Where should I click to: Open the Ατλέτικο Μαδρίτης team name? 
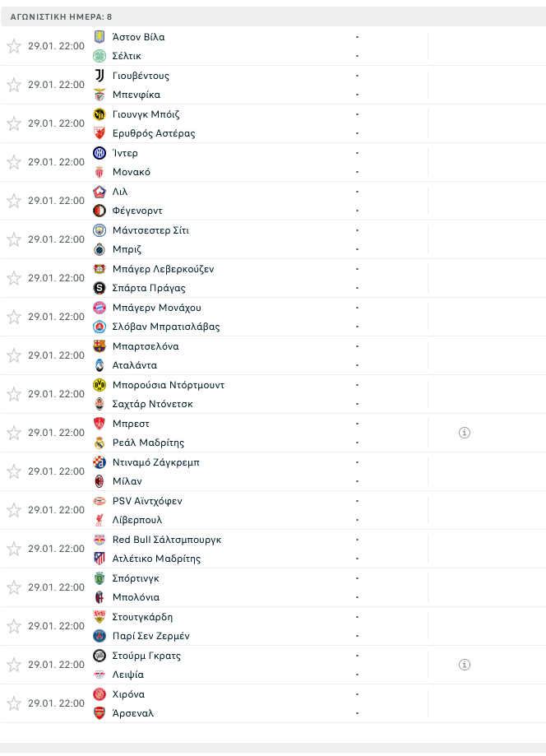(156, 559)
